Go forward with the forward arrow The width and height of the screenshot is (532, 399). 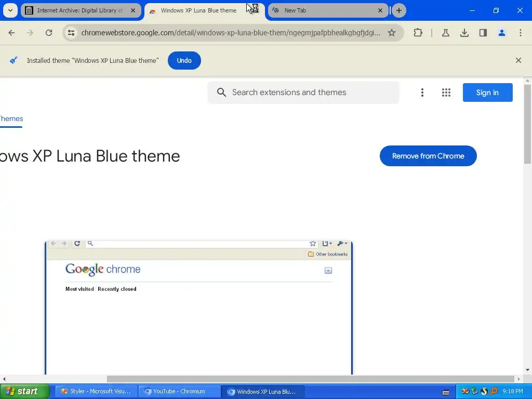(x=30, y=33)
